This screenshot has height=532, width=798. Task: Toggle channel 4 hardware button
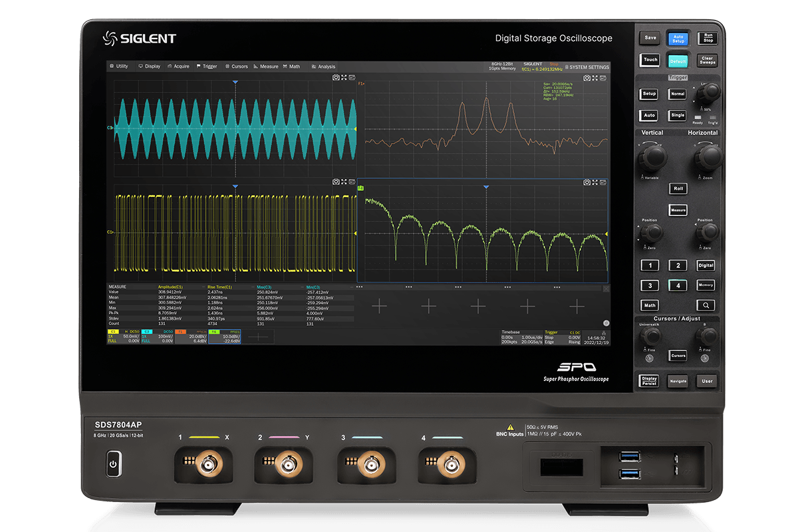click(678, 285)
